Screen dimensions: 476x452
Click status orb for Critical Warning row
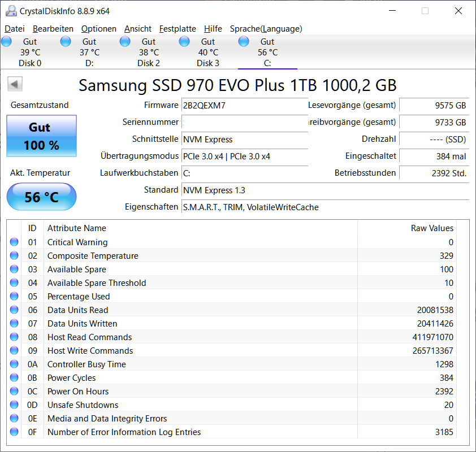click(14, 242)
